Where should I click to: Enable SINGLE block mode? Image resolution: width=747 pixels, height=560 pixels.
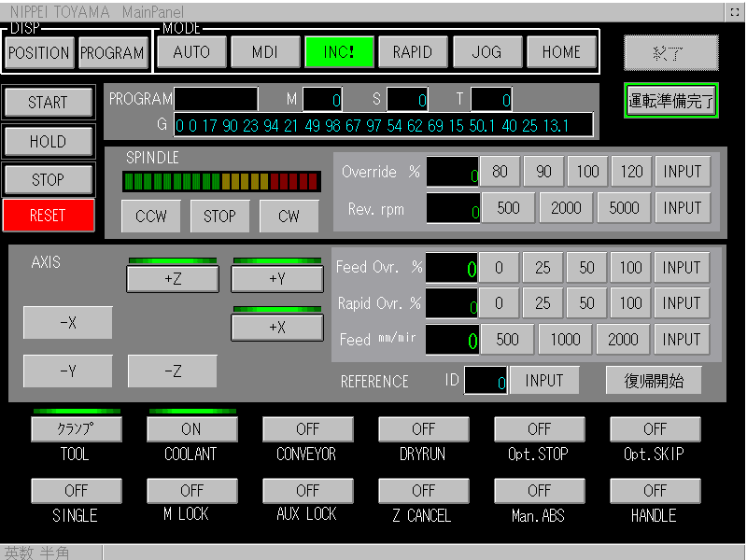[76, 490]
